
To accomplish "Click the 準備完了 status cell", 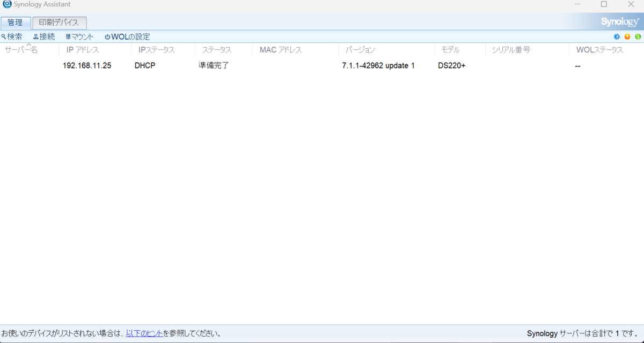I will point(214,66).
